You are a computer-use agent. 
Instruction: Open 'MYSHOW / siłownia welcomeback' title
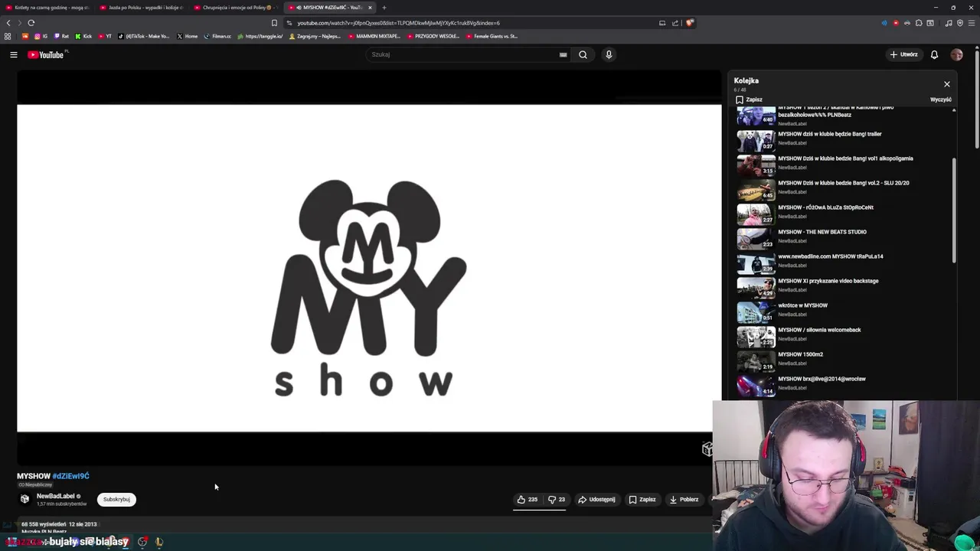click(x=819, y=330)
